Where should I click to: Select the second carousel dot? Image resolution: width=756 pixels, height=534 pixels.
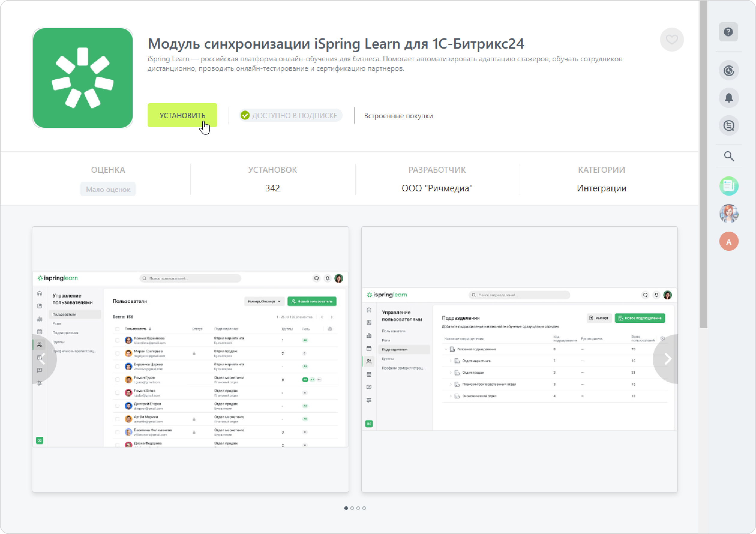pos(352,508)
